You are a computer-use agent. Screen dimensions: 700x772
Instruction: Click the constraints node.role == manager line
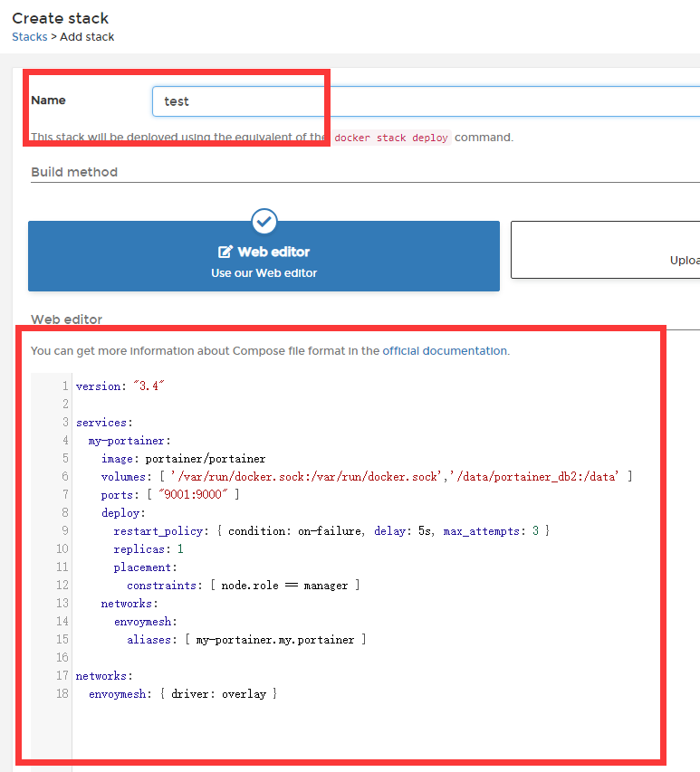(244, 586)
